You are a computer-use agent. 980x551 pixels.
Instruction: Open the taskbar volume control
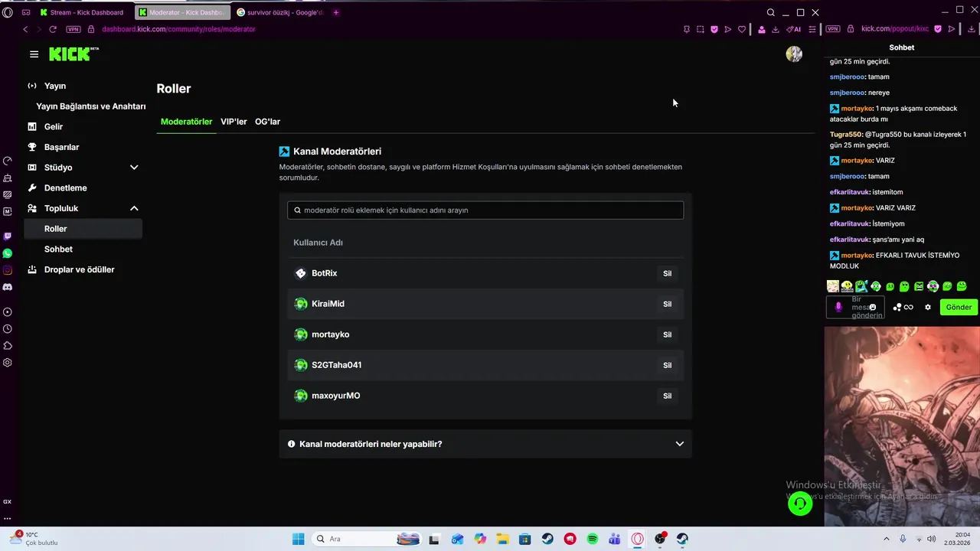pyautogui.click(x=932, y=539)
